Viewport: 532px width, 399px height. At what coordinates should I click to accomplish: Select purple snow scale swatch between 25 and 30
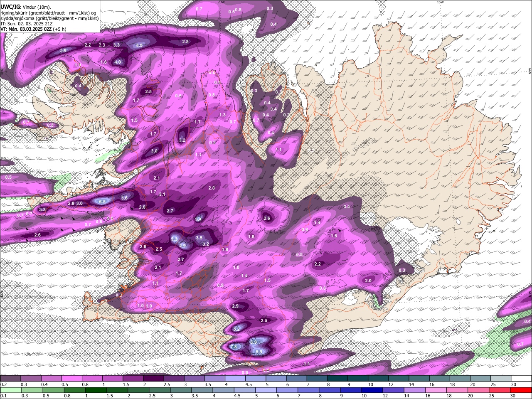point(500,379)
